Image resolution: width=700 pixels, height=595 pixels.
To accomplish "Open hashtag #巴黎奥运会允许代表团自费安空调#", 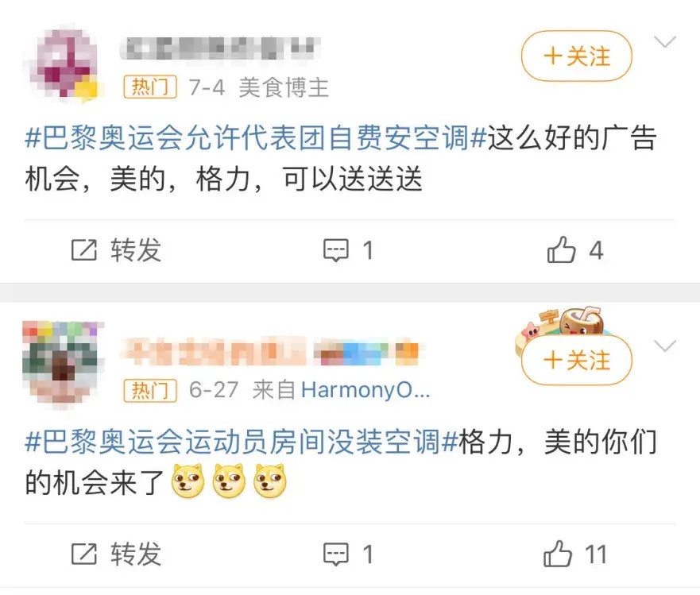I will 255,137.
